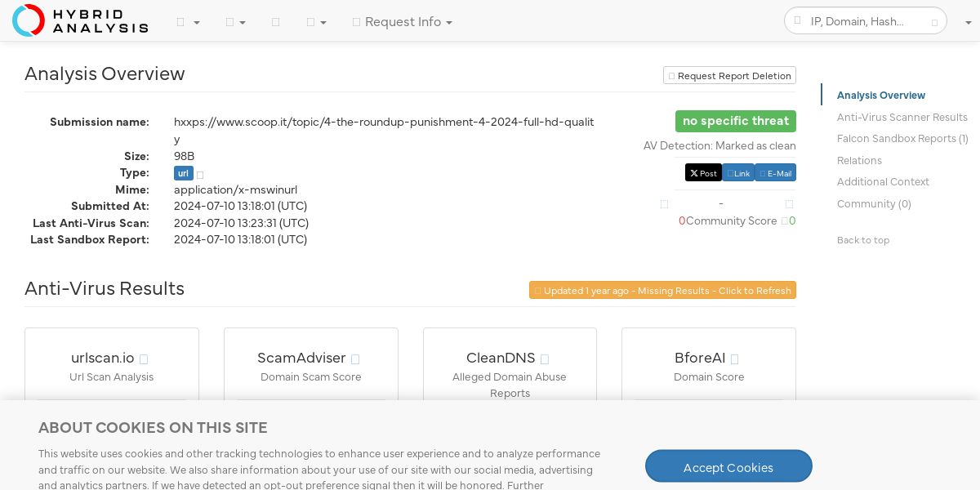Open the dropdown caret right of search box

tap(968, 23)
